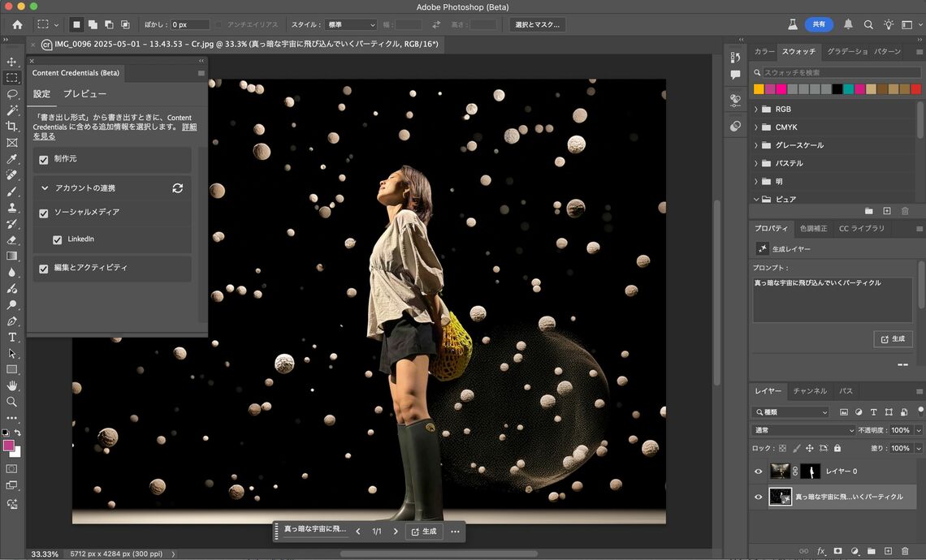Switch to the プレビュー tab
The height and width of the screenshot is (560, 926).
84,94
